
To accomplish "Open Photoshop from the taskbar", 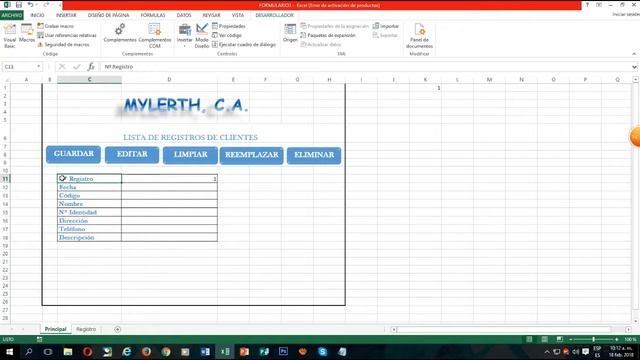I will [x=283, y=351].
